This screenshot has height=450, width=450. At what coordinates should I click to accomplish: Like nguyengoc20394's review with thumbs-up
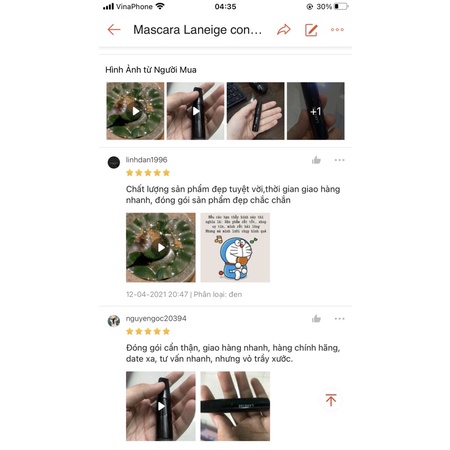(x=316, y=319)
